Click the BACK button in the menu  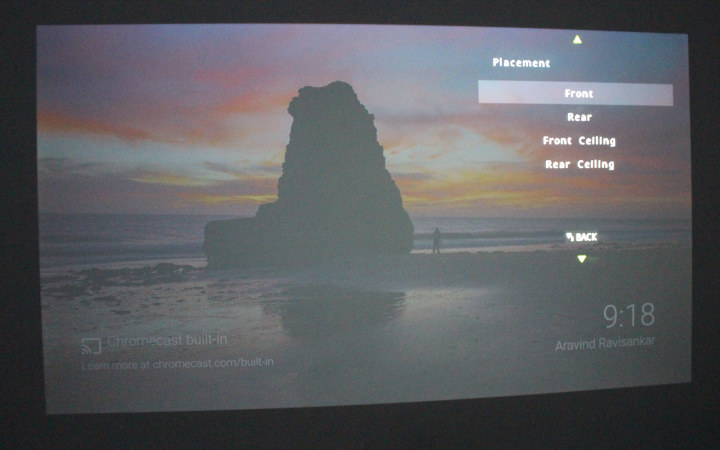[581, 237]
